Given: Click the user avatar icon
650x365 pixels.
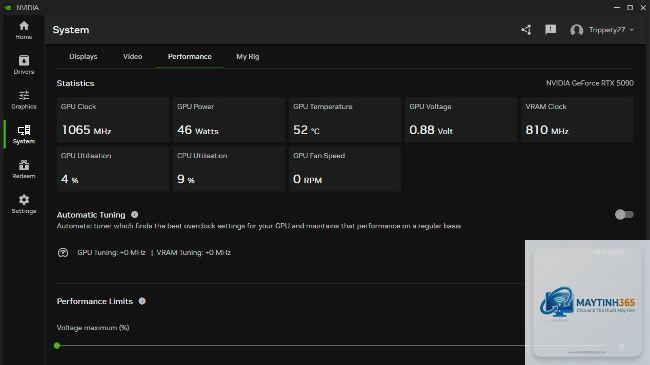Looking at the screenshot, I should (576, 30).
